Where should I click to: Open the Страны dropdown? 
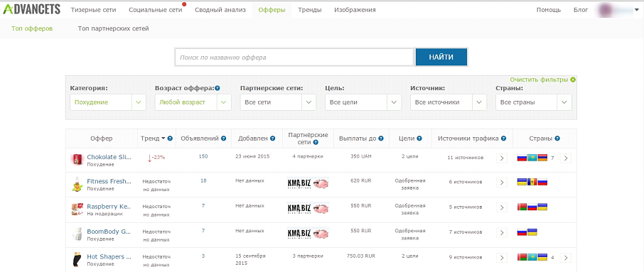[x=534, y=102]
